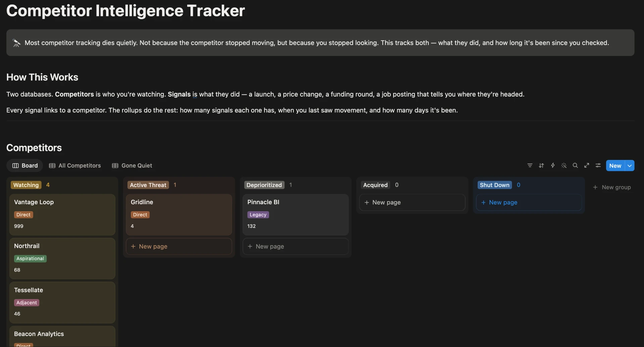
Task: Click the sparkle AI icon in database toolbar
Action: click(564, 166)
